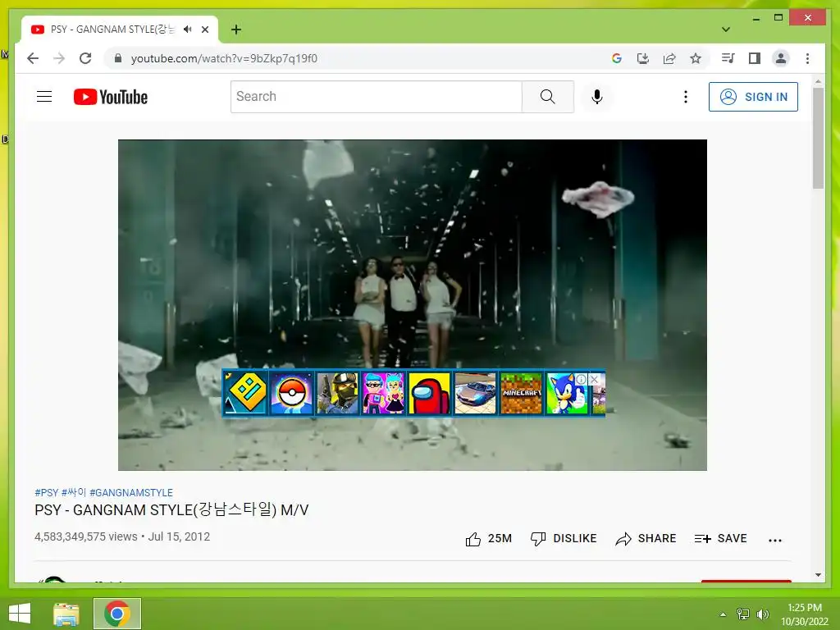Open the media controls icon in the toolbar

[x=728, y=58]
